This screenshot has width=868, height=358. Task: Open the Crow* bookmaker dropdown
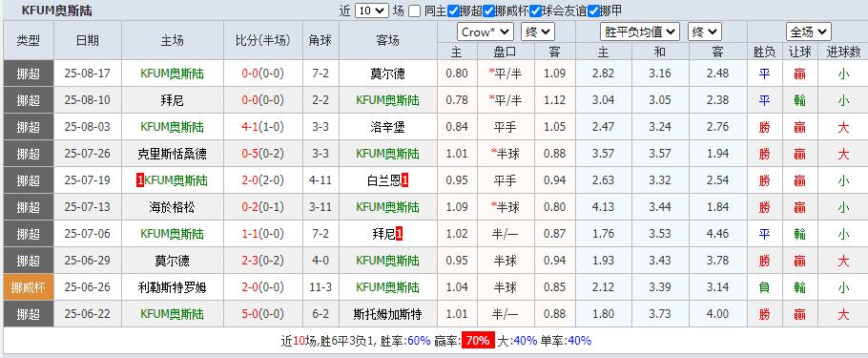(x=486, y=32)
